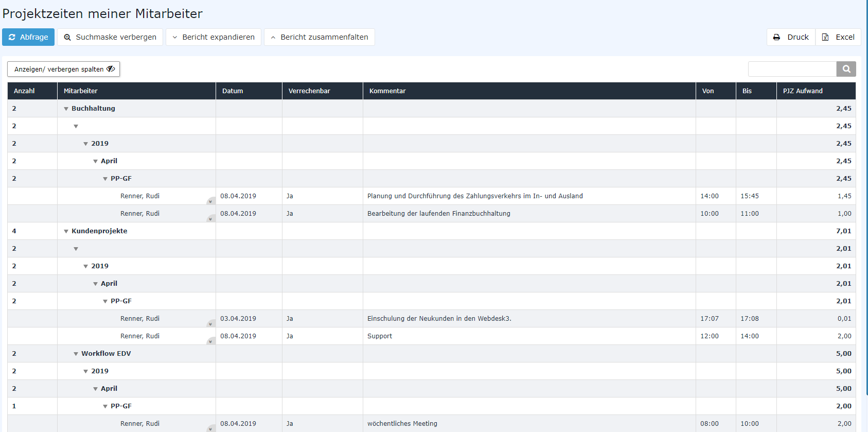Click the magnifier search icon button

click(x=846, y=69)
